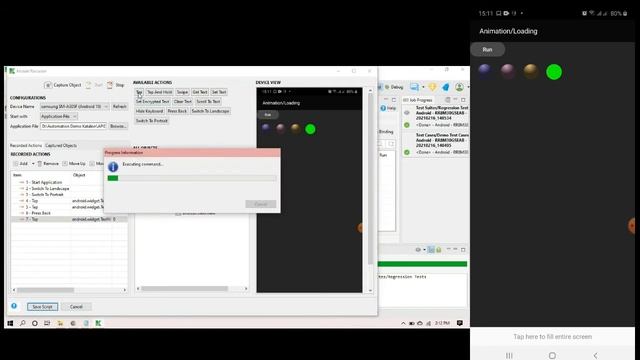
Task: Choose the Tap And Hold action
Action: [x=160, y=92]
